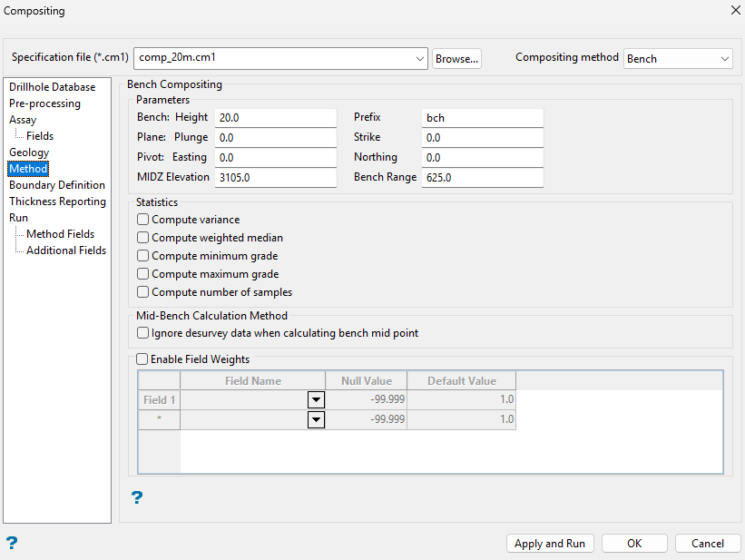Open Field 1 field name dropdown arrow
The image size is (745, 560).
point(316,399)
